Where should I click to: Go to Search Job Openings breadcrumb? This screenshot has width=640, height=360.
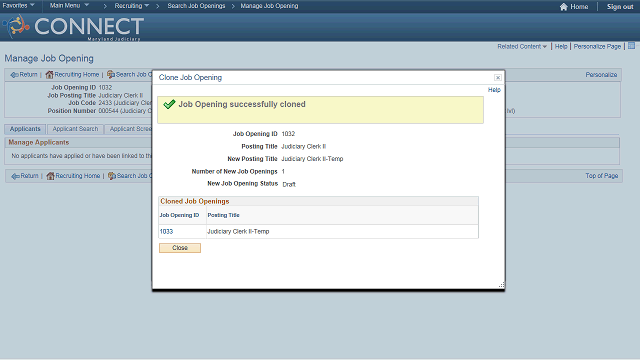point(196,6)
